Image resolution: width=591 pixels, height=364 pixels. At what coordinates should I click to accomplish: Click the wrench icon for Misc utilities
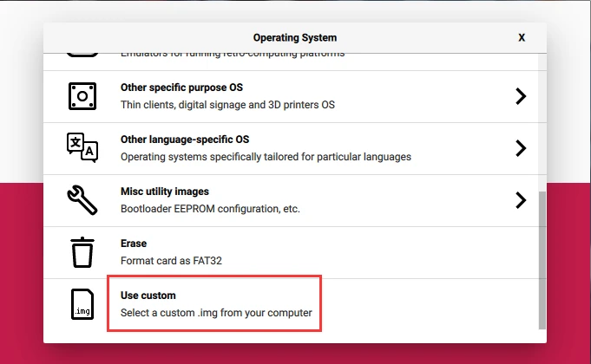(x=82, y=200)
